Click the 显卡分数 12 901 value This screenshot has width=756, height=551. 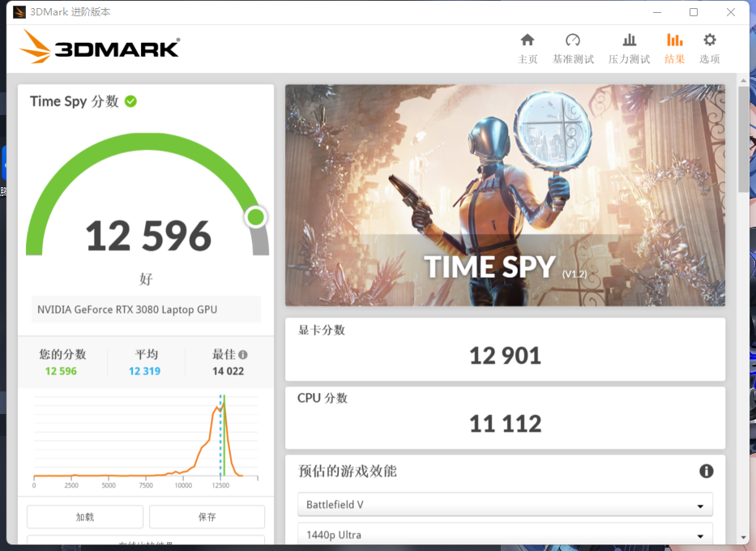[505, 356]
